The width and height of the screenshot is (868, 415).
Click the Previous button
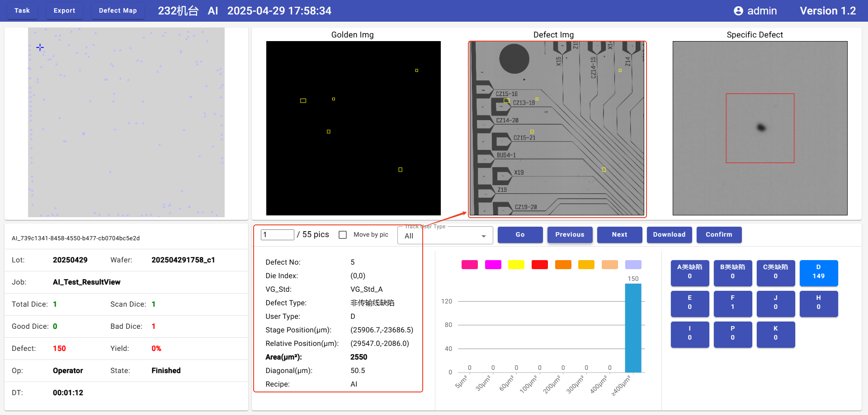tap(570, 235)
